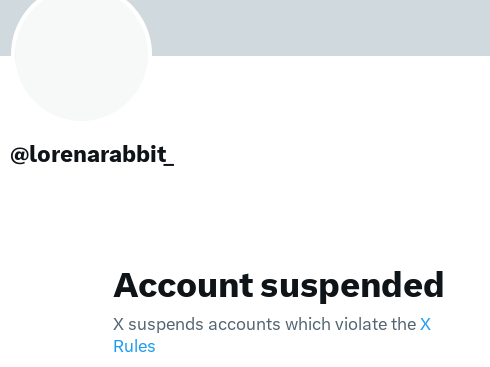Image resolution: width=490 pixels, height=367 pixels.
Task: Click the Account suspended heading
Action: (x=279, y=285)
